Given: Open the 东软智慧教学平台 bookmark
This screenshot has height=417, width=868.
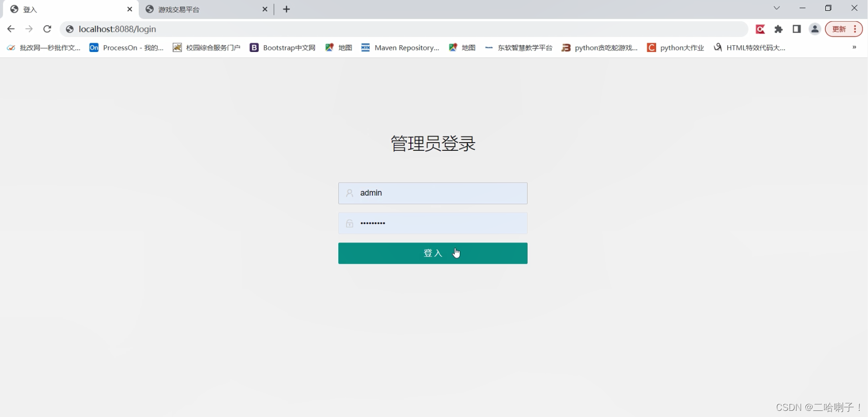Looking at the screenshot, I should [x=519, y=48].
